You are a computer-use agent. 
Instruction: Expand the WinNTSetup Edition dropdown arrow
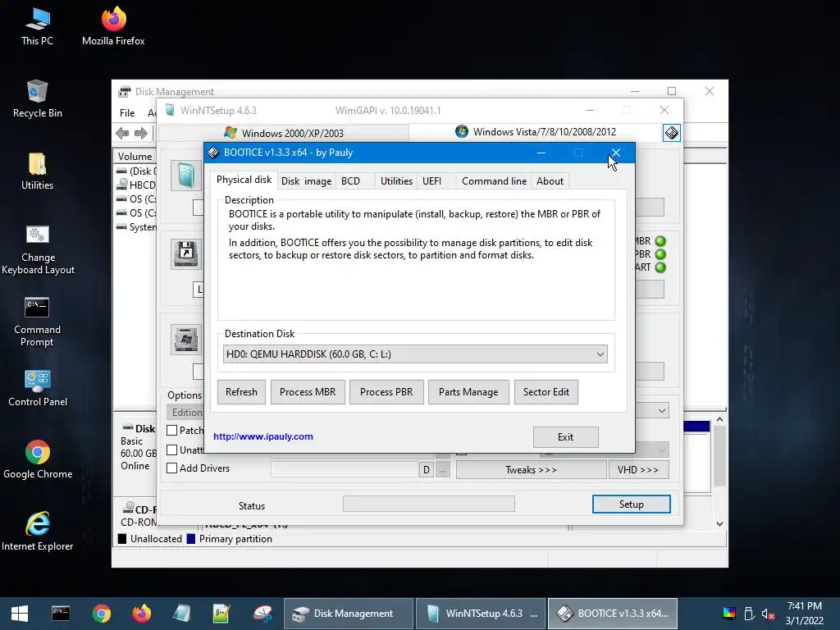pyautogui.click(x=662, y=411)
